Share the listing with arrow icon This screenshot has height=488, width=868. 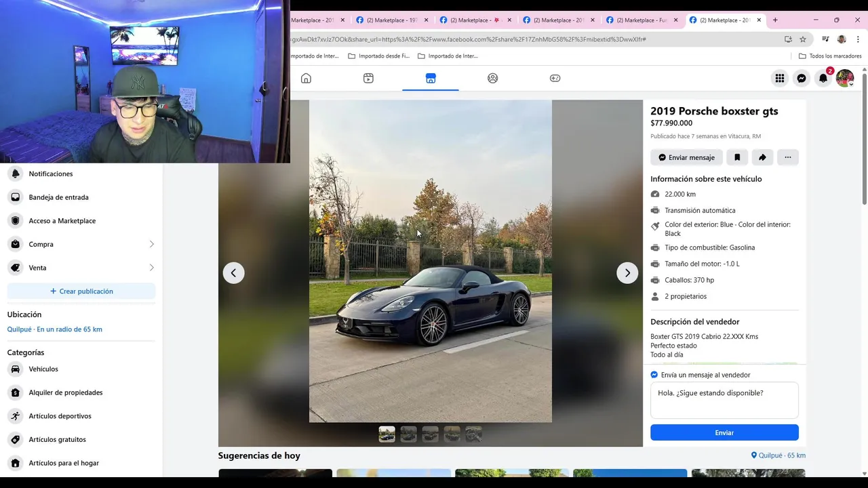click(762, 157)
